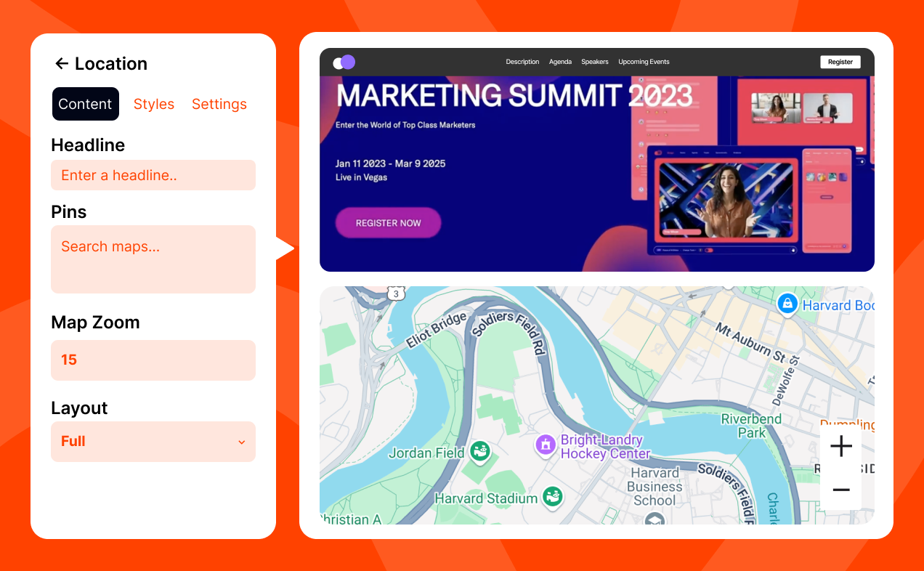Open the Styles tab
The height and width of the screenshot is (571, 924).
click(x=154, y=104)
